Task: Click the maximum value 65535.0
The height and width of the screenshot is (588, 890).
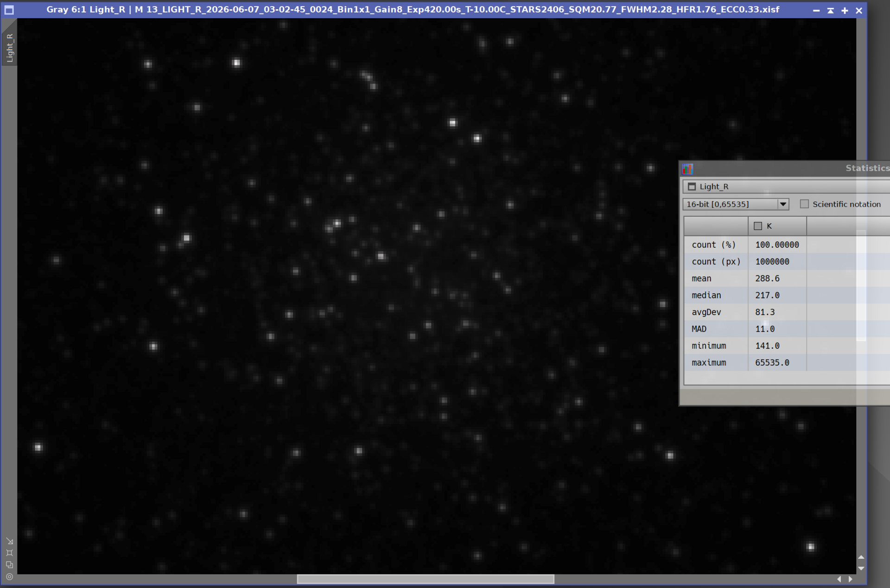Action: [772, 363]
